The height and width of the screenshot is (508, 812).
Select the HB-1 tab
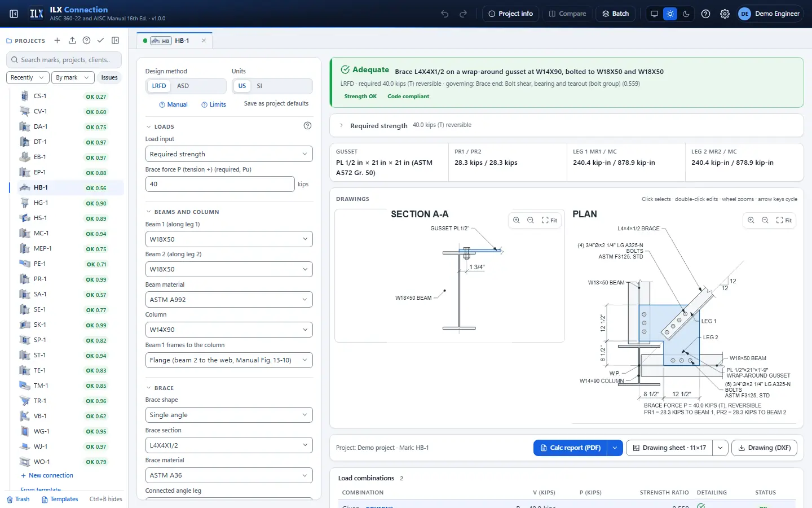click(x=175, y=41)
